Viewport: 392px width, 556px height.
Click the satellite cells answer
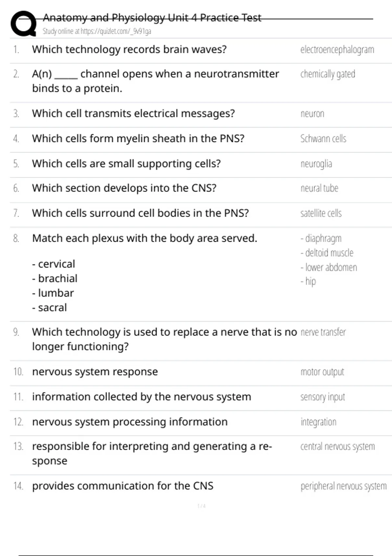coord(321,213)
